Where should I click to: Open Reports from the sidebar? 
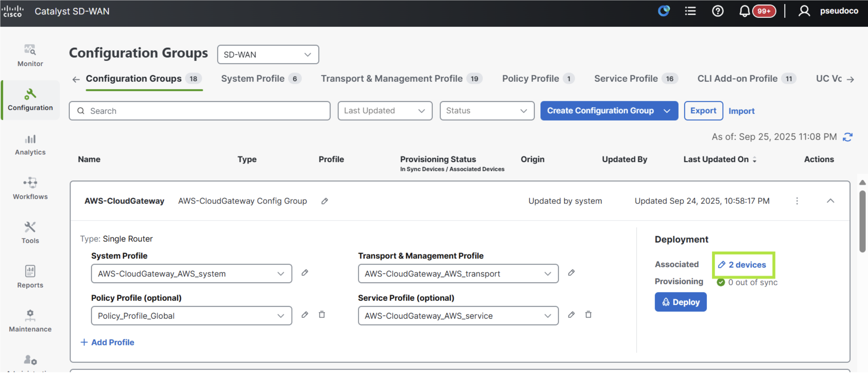pyautogui.click(x=30, y=277)
